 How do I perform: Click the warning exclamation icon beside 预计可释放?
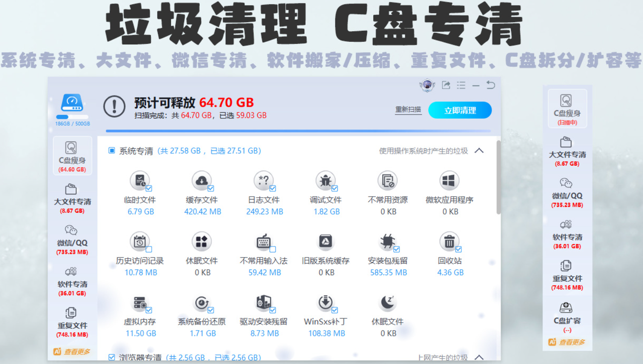pos(114,106)
